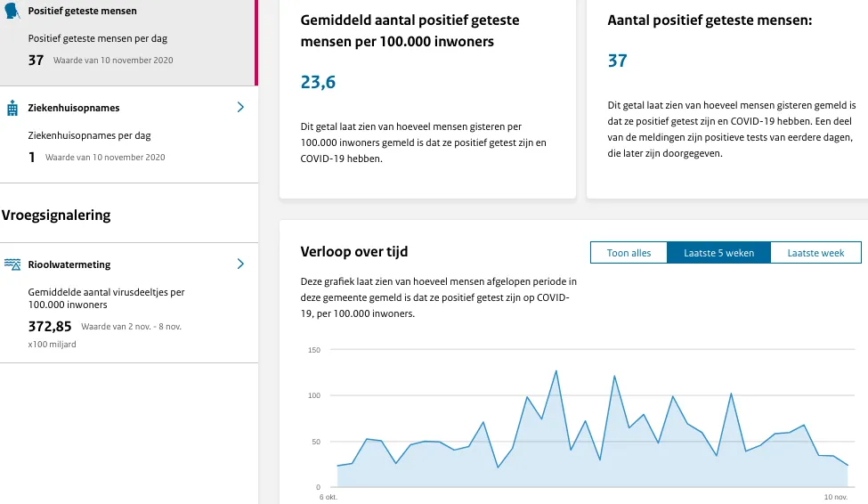
Task: Click the 372,85 sewage measurement value
Action: point(50,327)
